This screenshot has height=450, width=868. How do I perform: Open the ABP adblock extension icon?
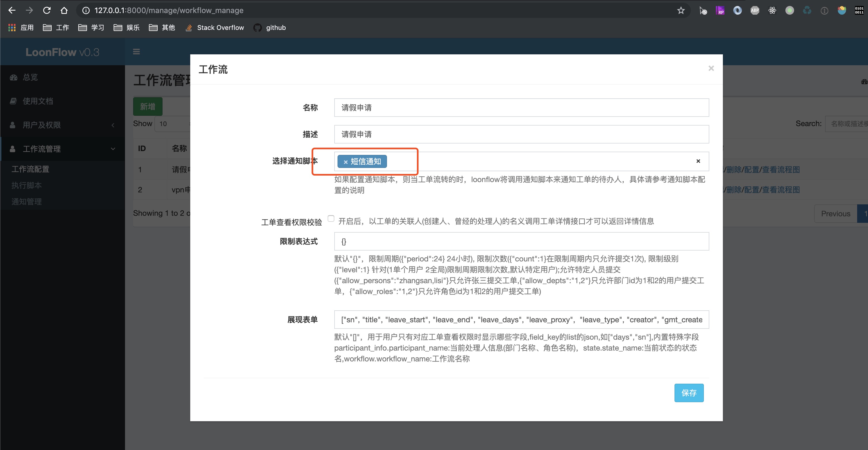[755, 10]
